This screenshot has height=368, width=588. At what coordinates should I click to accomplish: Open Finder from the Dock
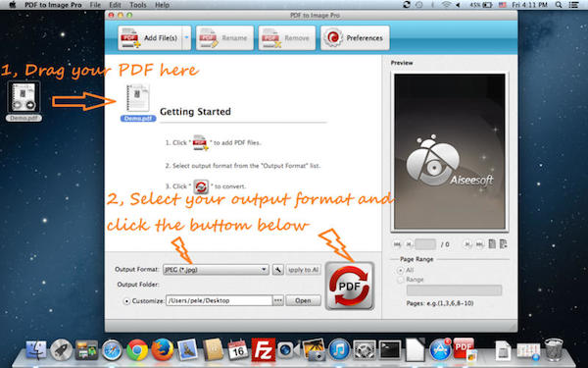(x=36, y=349)
